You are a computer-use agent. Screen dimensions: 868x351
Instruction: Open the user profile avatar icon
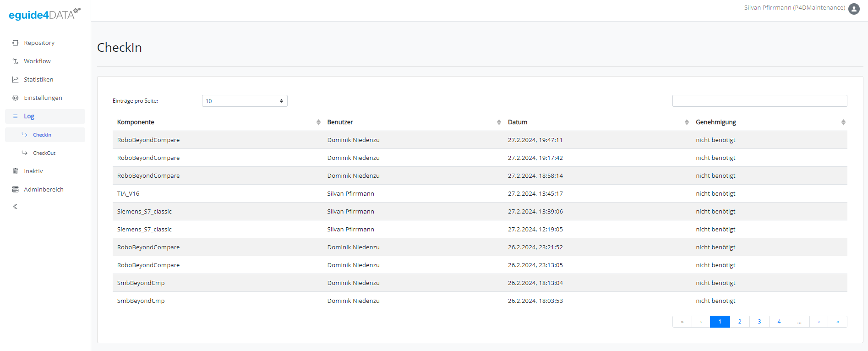(x=854, y=9)
